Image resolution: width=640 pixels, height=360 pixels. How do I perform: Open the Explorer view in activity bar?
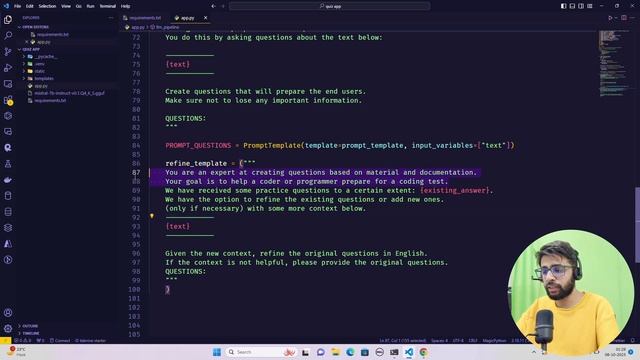coord(8,20)
